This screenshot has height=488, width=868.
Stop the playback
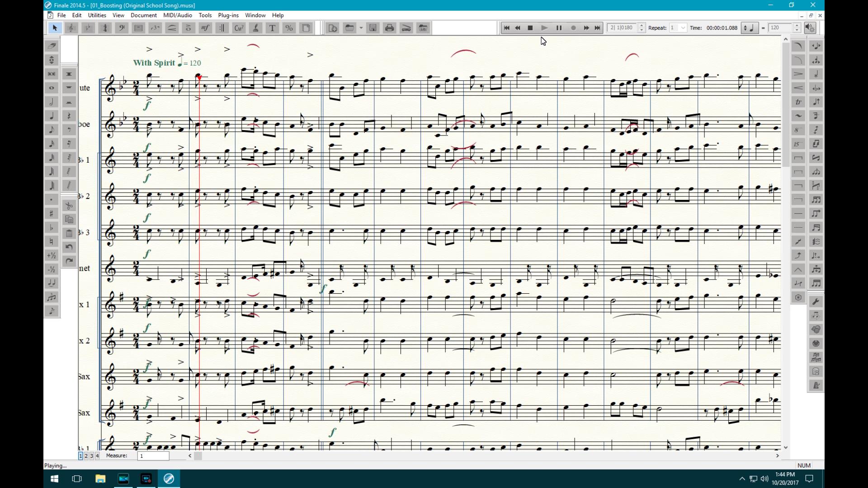click(530, 28)
